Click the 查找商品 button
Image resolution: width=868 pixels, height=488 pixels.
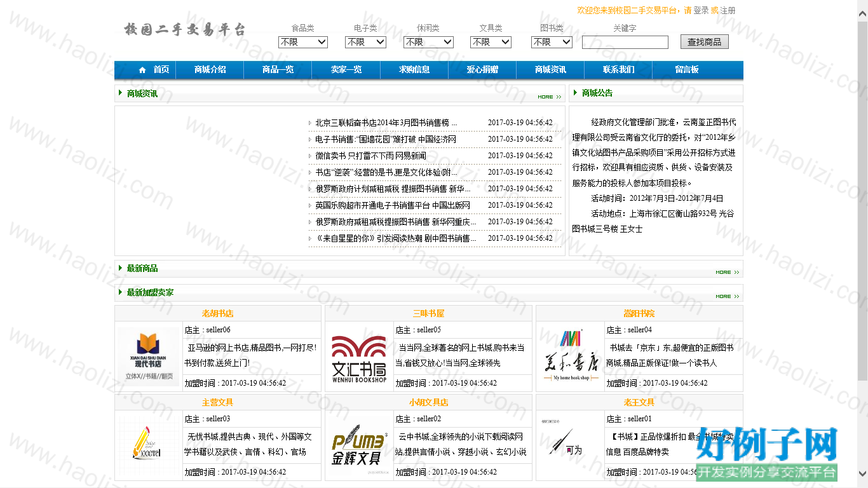coord(705,42)
